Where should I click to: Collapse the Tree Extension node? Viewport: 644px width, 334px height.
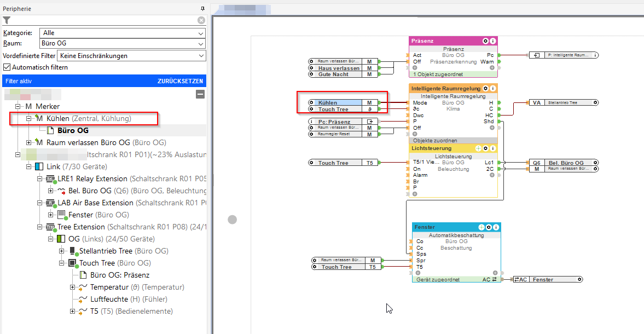[x=39, y=227]
